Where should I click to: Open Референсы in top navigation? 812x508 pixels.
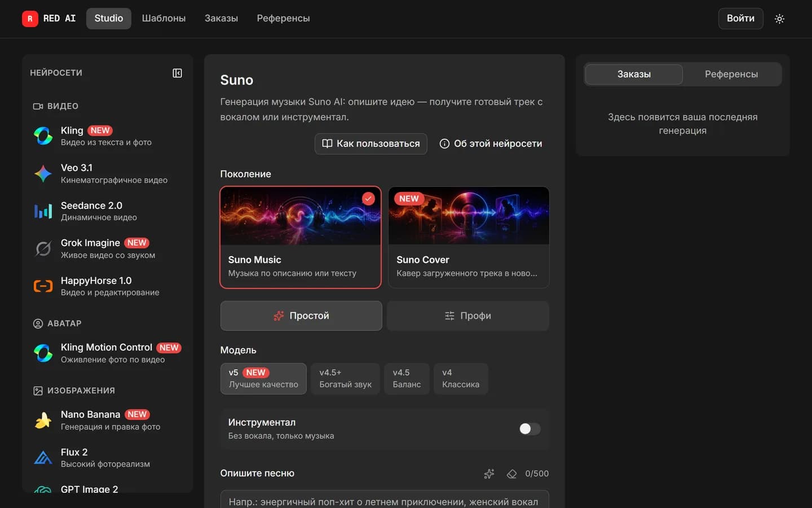(x=283, y=18)
